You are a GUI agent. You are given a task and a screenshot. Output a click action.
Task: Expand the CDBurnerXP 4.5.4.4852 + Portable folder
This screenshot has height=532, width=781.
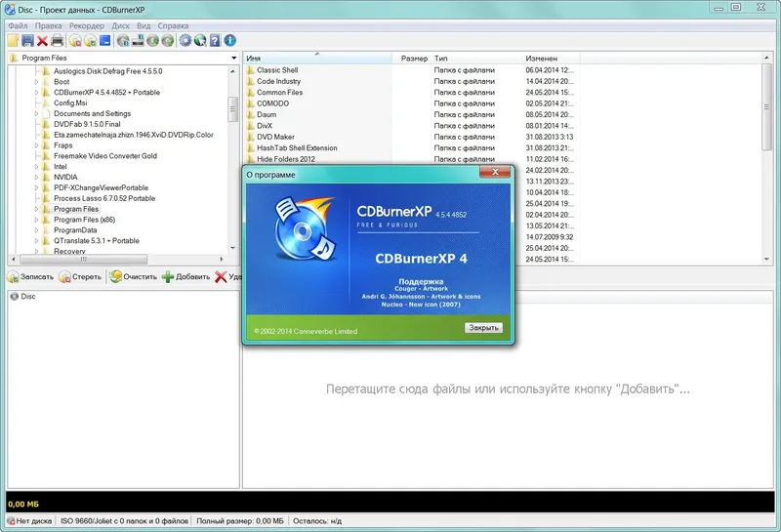pos(36,93)
